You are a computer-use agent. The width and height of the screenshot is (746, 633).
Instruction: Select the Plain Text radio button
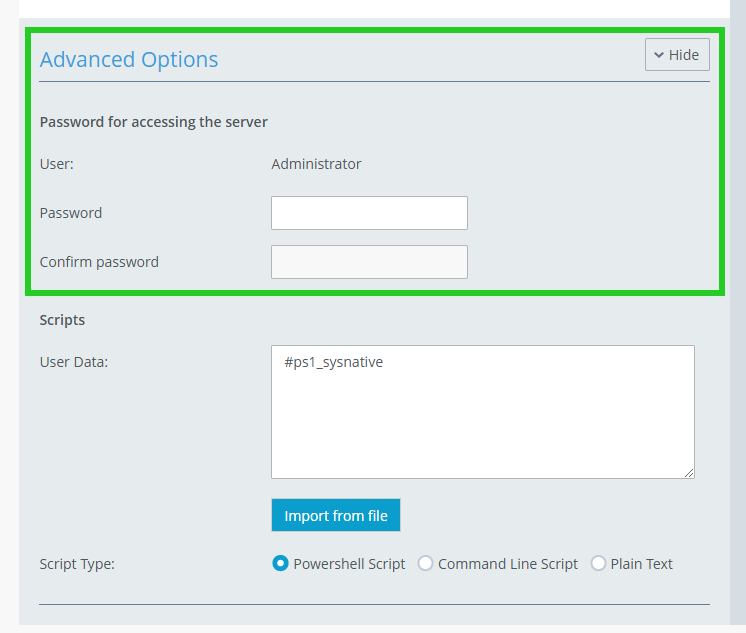coord(598,564)
